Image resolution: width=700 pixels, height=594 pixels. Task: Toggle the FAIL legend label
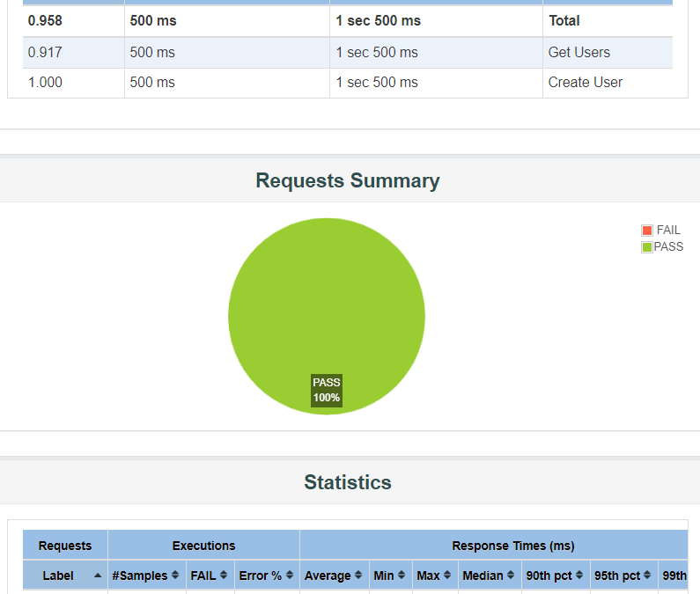pyautogui.click(x=668, y=231)
